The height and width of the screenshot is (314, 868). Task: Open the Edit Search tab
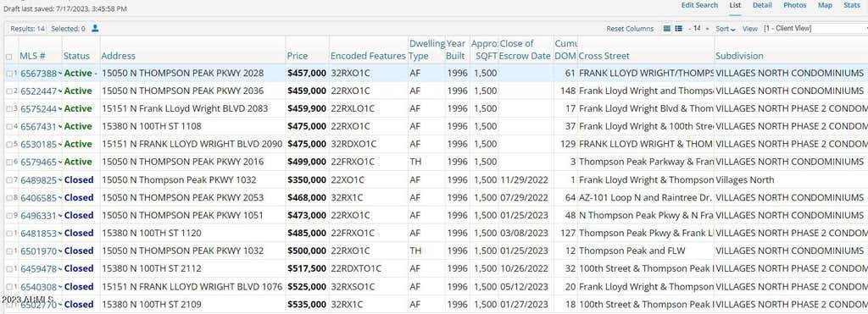point(699,5)
